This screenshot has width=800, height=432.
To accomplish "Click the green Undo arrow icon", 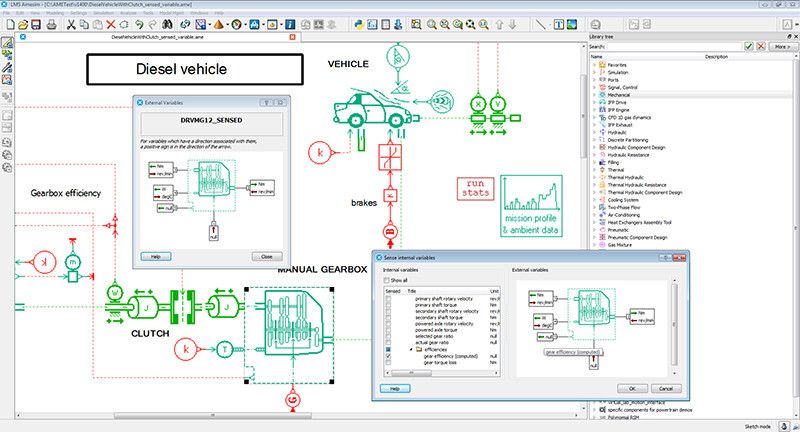I will (139, 24).
